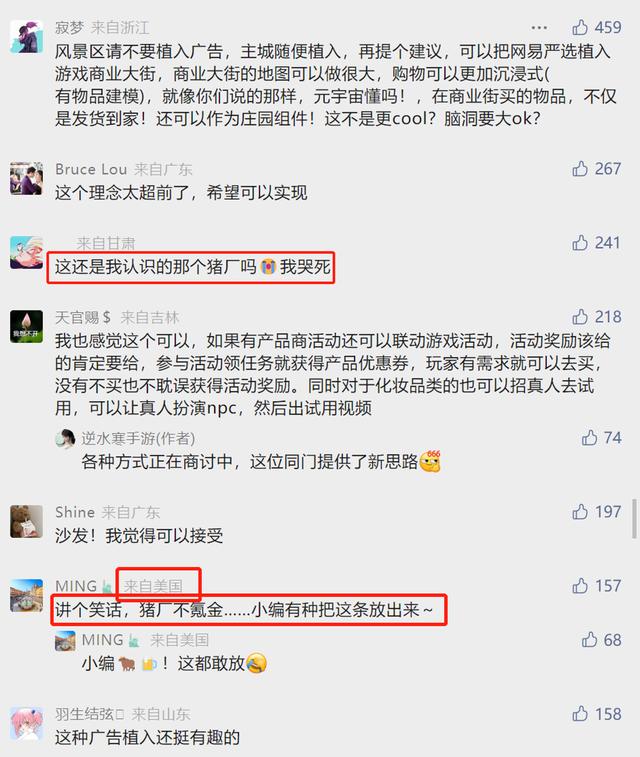640x757 pixels.
Task: Open Shine's teddy bear avatar
Action: pos(27,521)
